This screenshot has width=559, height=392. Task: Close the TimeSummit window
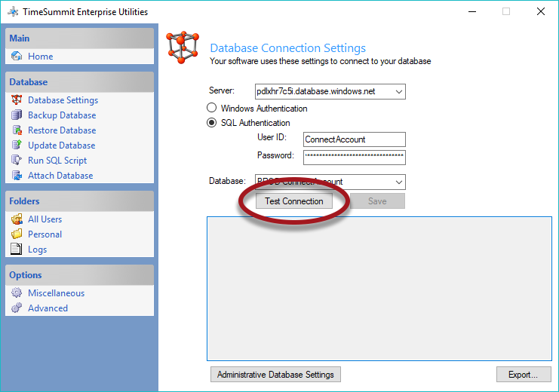tap(540, 12)
